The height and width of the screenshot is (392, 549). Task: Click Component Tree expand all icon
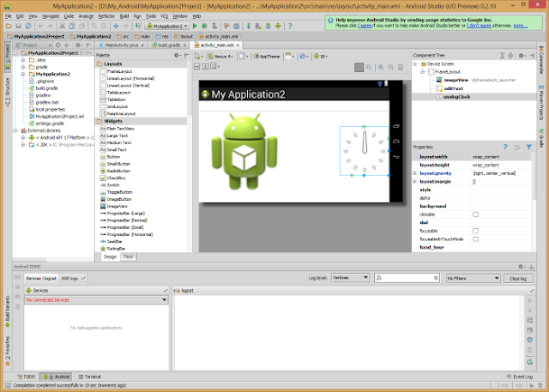coord(502,55)
